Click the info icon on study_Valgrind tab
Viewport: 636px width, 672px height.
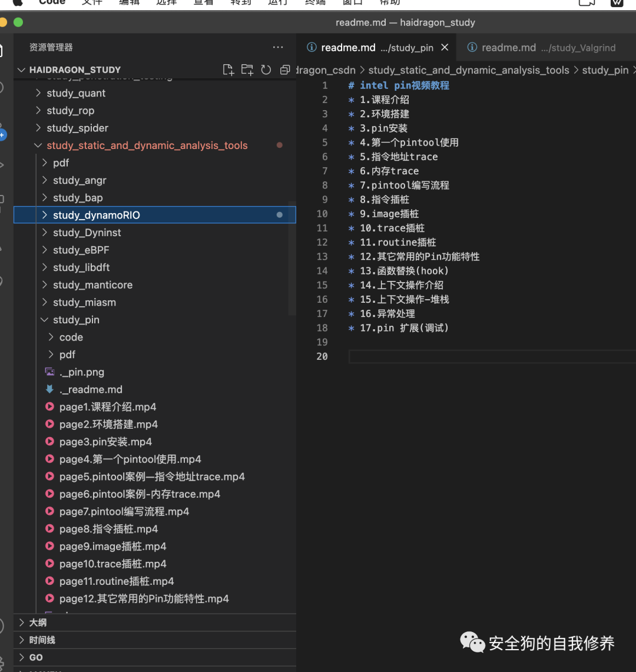click(x=472, y=47)
